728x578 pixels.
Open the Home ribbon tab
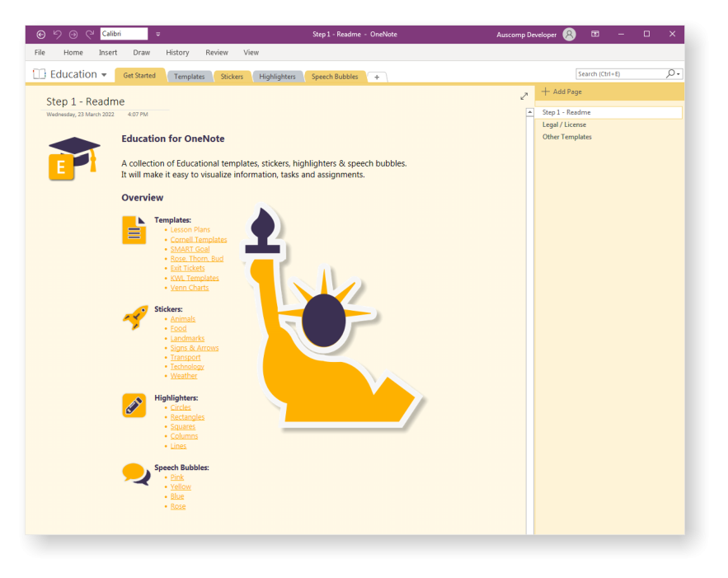[73, 53]
